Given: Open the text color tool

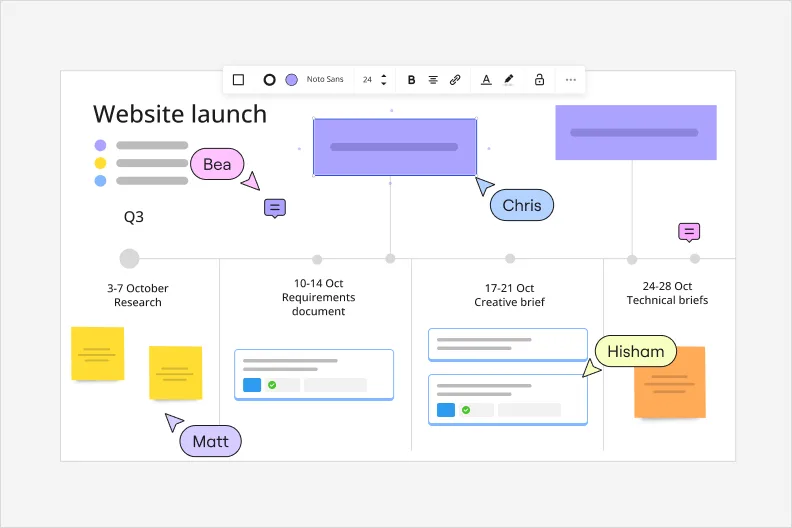Looking at the screenshot, I should click(486, 80).
